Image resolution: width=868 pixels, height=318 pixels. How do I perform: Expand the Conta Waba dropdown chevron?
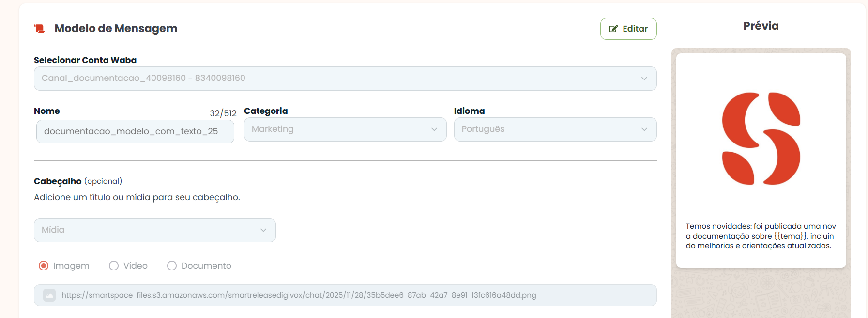[644, 79]
